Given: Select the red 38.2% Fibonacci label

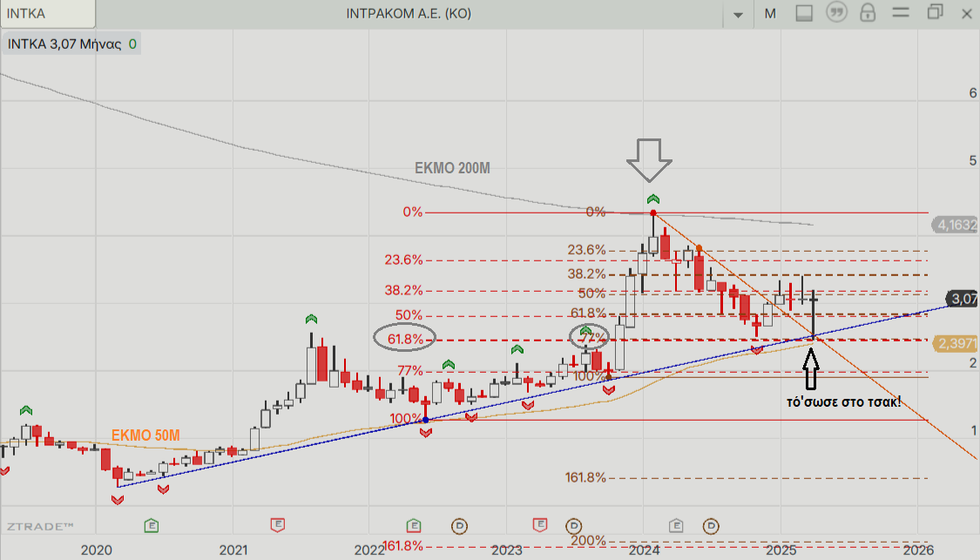Looking at the screenshot, I should point(403,290).
